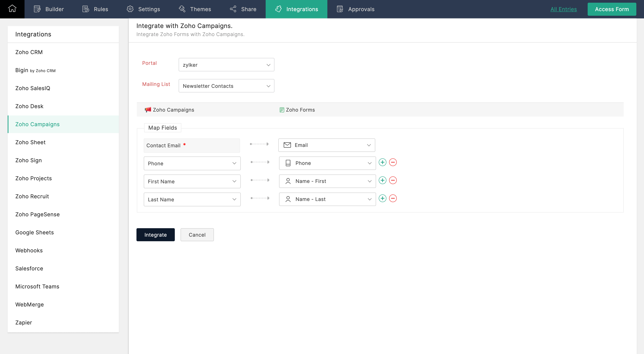644x354 pixels.
Task: Expand the Phone field dropdown in Zoho Campaigns
Action: point(234,163)
